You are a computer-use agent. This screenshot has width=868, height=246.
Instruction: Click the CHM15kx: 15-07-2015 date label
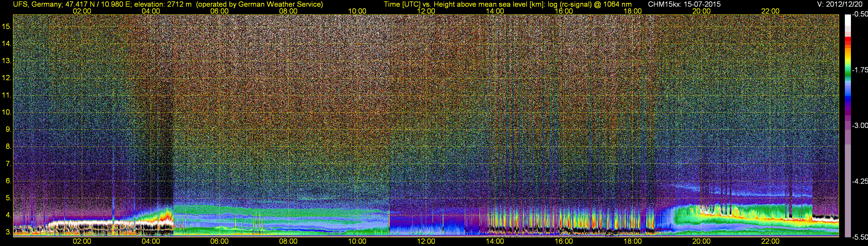coord(684,4)
